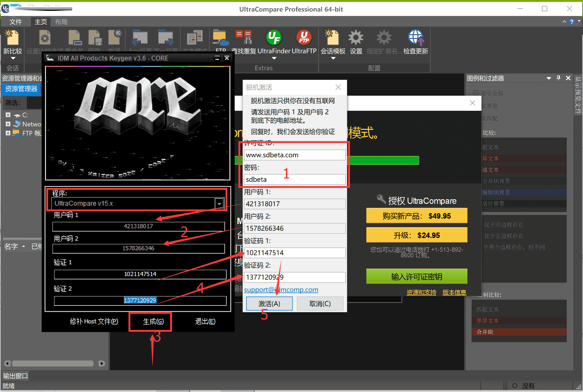Viewport: 583px width, 392px height.
Task: Open the File (文件) menu
Action: point(16,22)
